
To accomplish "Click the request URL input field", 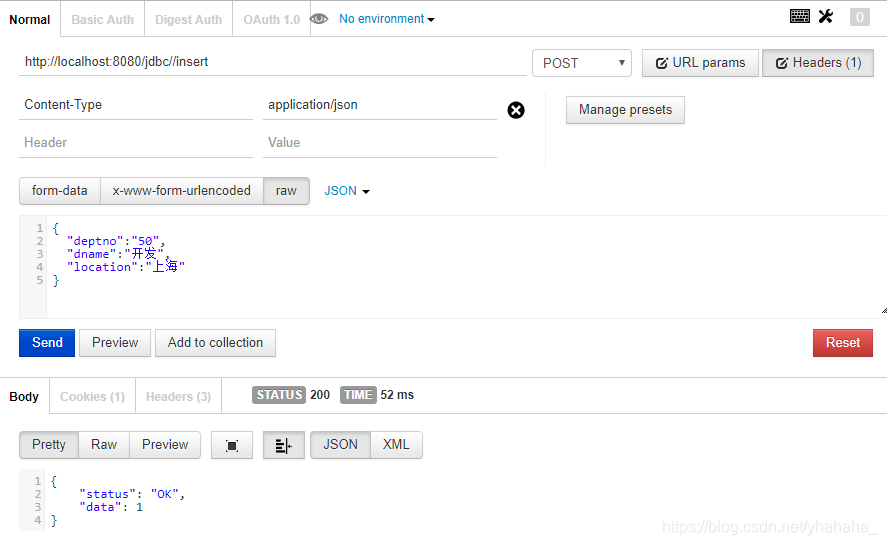I will (273, 62).
